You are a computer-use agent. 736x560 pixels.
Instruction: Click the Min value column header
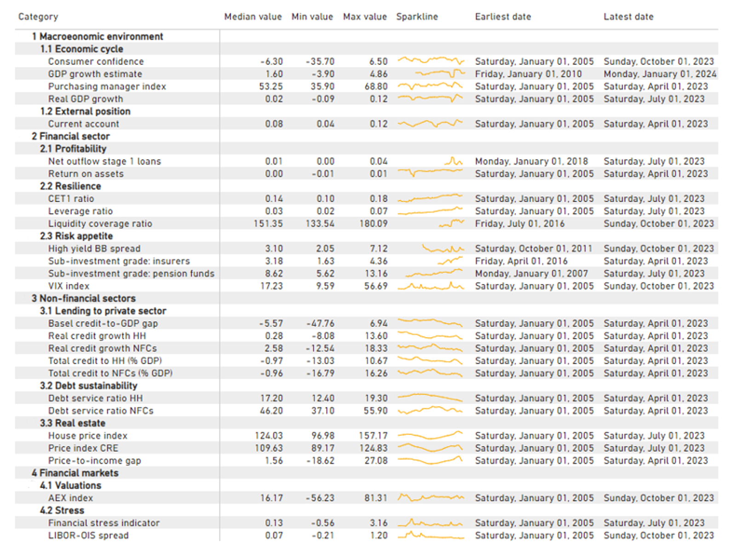click(312, 17)
